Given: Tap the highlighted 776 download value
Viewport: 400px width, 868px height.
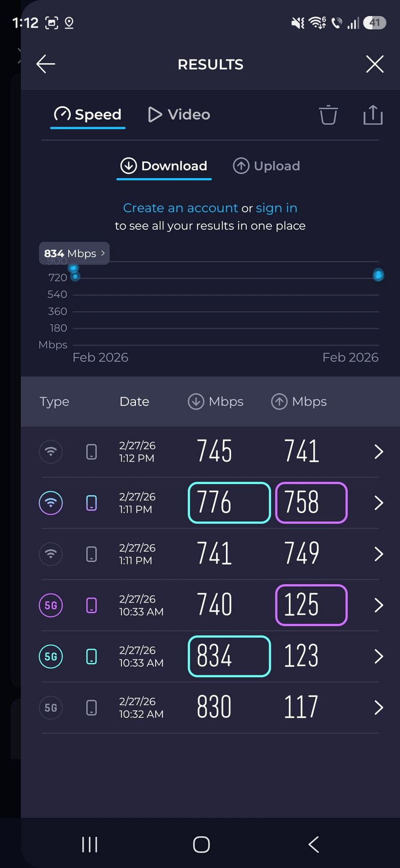Looking at the screenshot, I should point(229,503).
